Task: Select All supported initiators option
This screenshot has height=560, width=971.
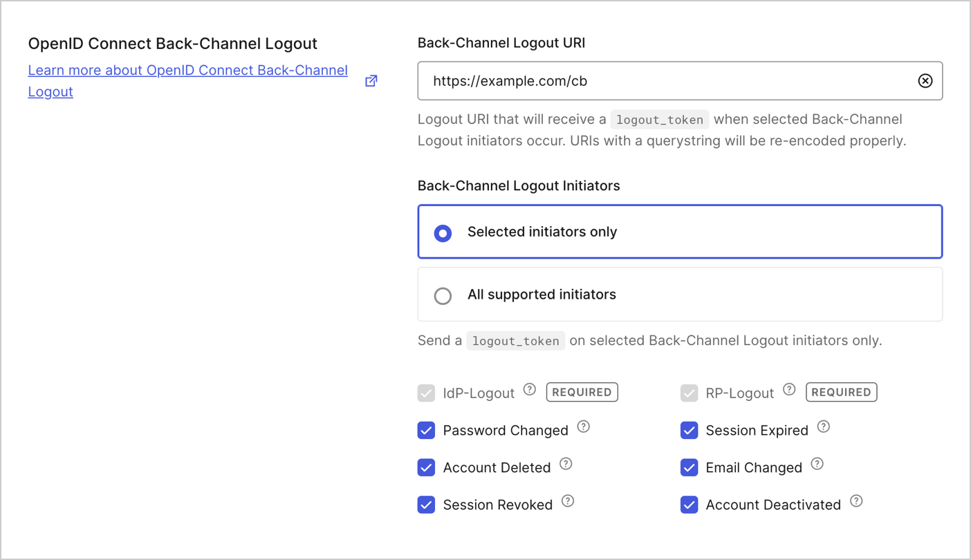Action: pyautogui.click(x=443, y=296)
